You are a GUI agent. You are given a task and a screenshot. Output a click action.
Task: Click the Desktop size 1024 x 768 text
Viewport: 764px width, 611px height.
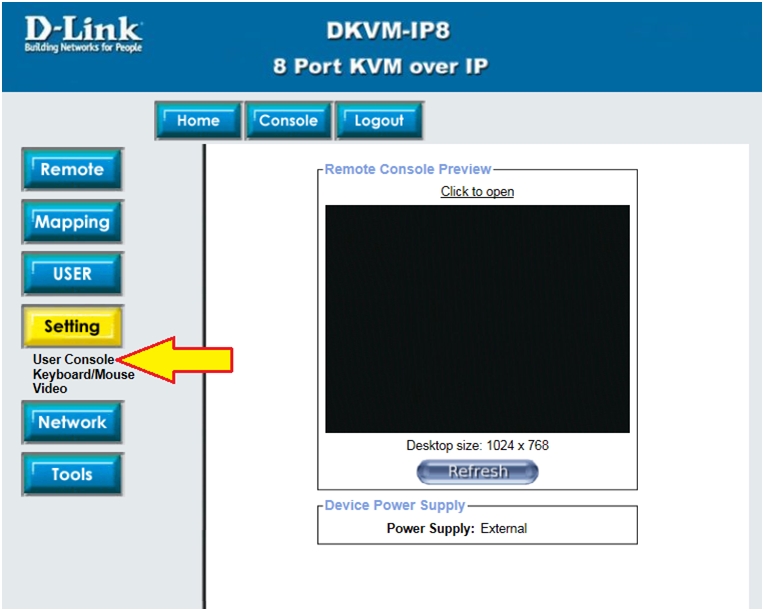(x=477, y=446)
